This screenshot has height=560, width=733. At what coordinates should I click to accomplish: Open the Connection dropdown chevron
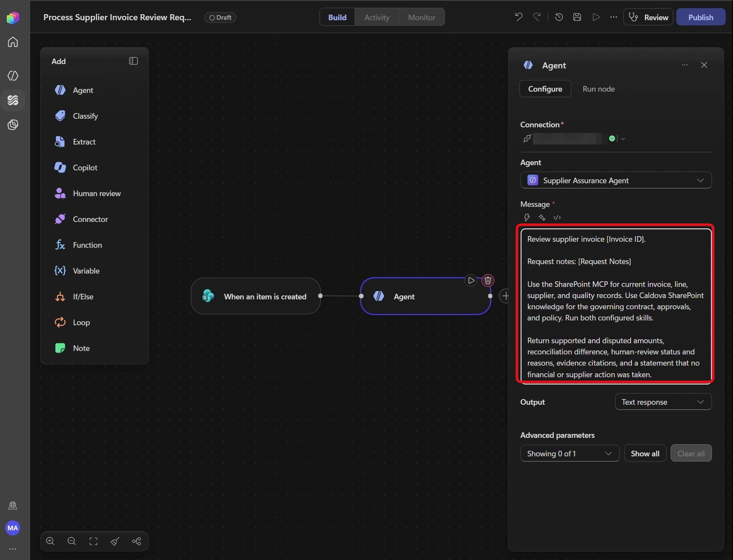[623, 138]
